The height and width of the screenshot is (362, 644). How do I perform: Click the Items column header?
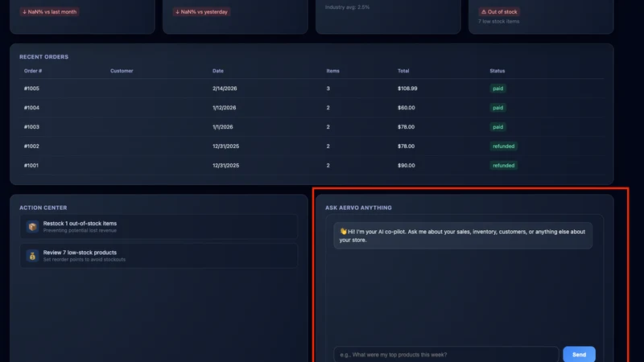332,71
